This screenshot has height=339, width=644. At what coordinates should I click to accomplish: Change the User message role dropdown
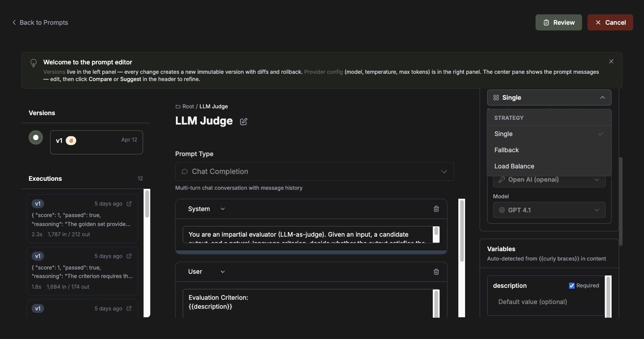[x=207, y=272]
